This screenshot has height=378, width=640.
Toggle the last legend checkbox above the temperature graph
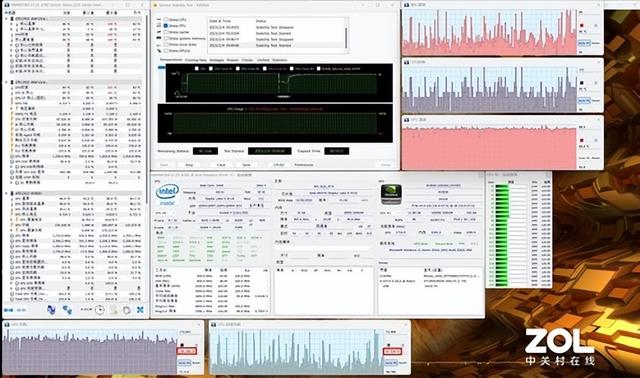[319, 69]
